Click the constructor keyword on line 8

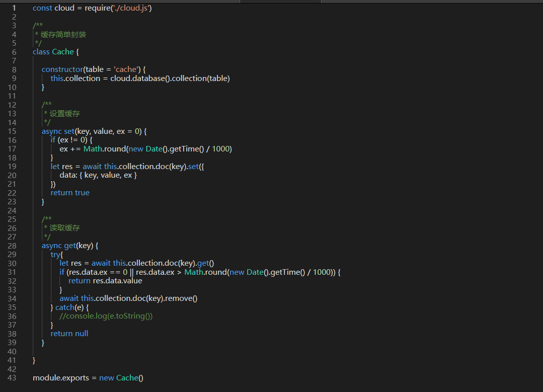coord(62,69)
